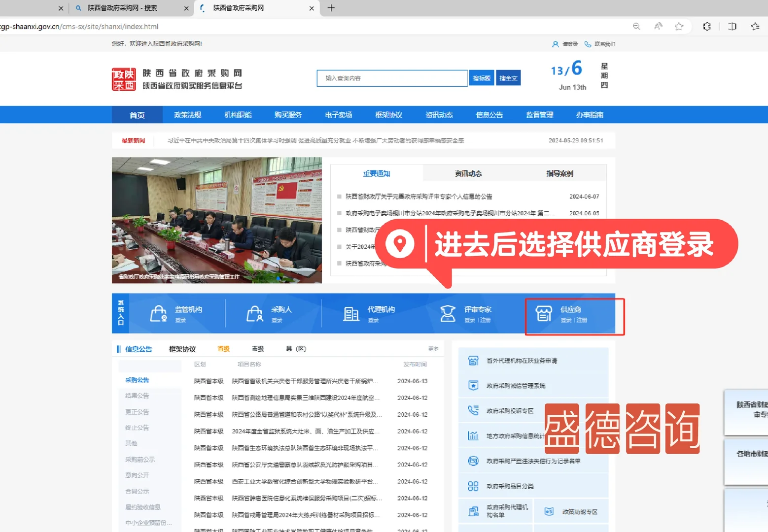This screenshot has height=532, width=768.
Task: 点击监管机构登录图标
Action: pyautogui.click(x=158, y=313)
